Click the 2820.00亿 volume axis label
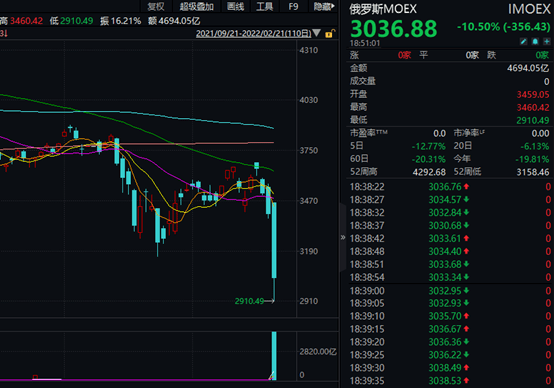The height and width of the screenshot is (388, 554). [x=318, y=352]
